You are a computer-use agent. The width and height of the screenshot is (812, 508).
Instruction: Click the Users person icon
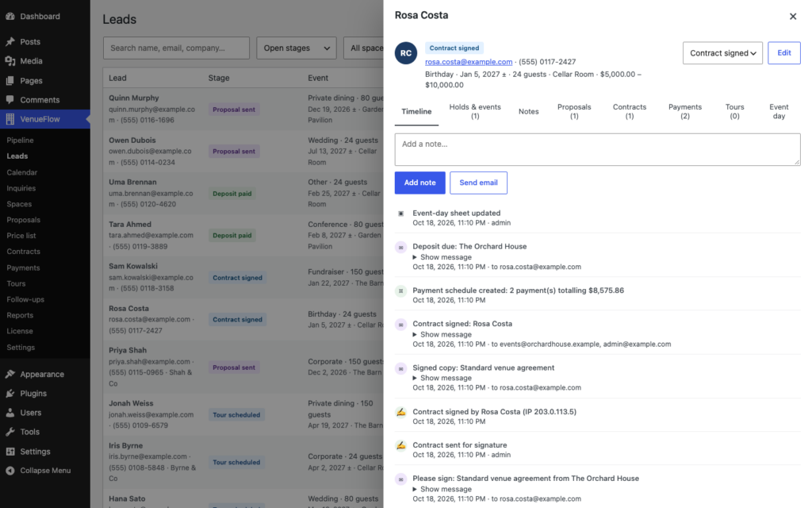[x=10, y=413]
